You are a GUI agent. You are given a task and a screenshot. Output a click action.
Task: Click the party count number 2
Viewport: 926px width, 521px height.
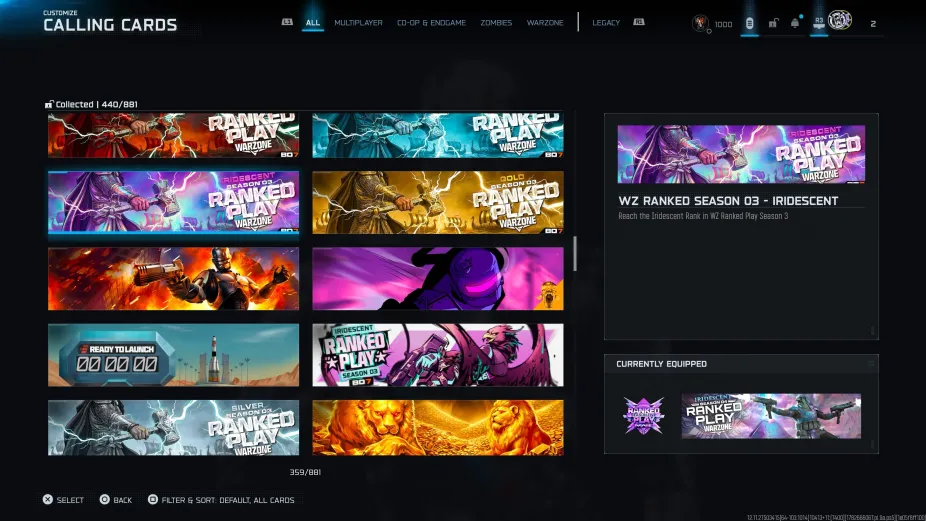[873, 24]
